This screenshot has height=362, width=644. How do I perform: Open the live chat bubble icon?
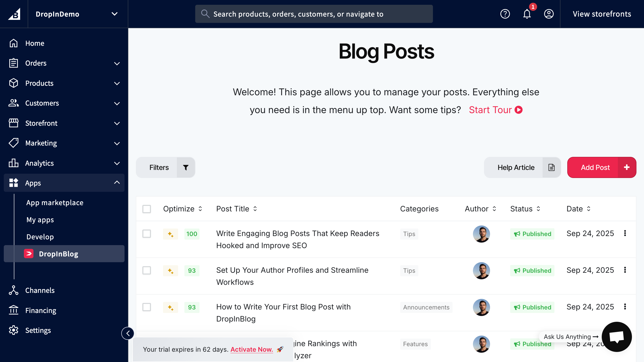point(617,337)
